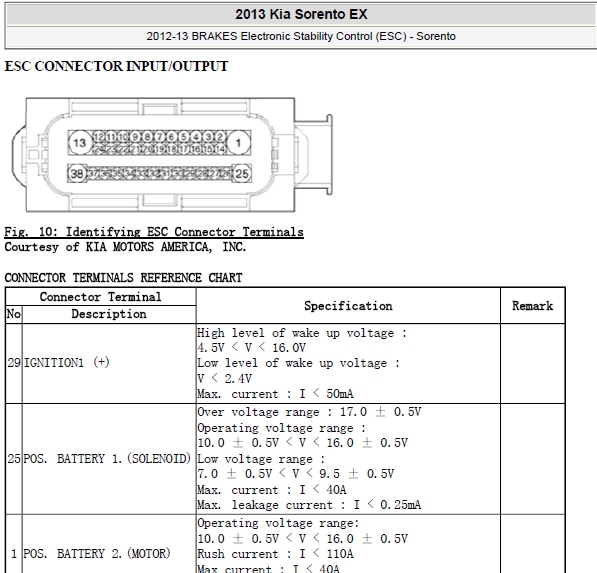The height and width of the screenshot is (573, 597).
Task: Click 'Operating voltage range :' in the solenoid row
Action: [281, 428]
